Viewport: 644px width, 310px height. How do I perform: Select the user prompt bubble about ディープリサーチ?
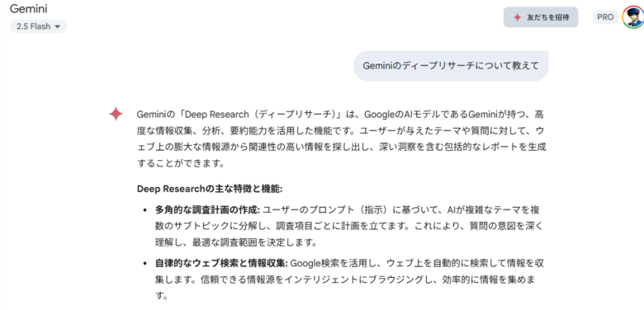[x=451, y=66]
